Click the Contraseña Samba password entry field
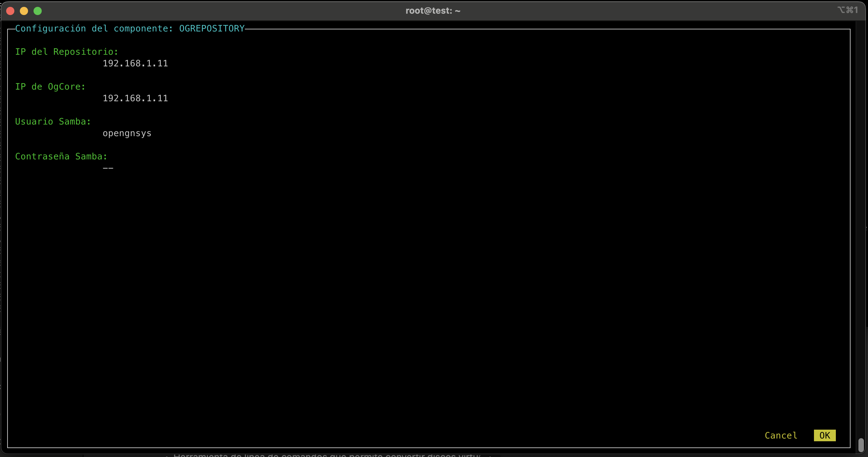Image resolution: width=868 pixels, height=457 pixels. coord(108,168)
